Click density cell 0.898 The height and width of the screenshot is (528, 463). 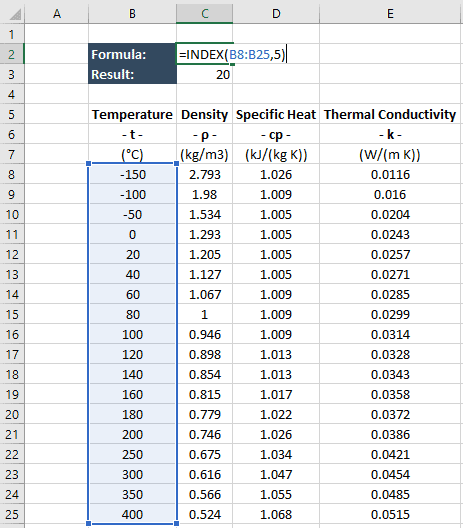click(204, 354)
